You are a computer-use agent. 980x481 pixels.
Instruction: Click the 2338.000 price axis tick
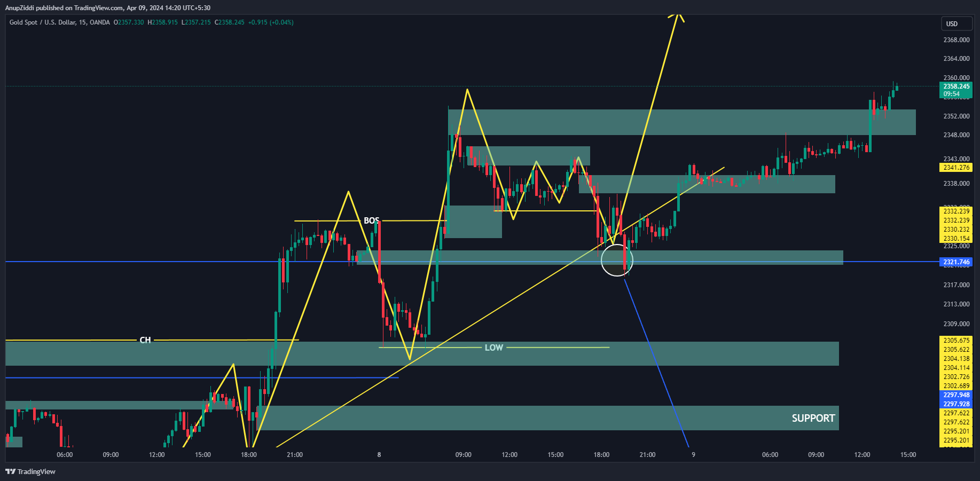click(956, 184)
